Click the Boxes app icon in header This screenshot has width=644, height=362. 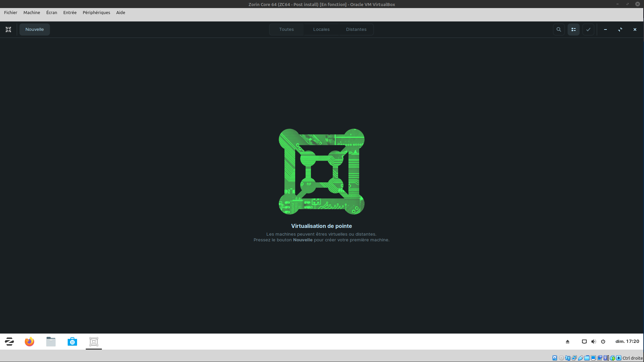coord(8,29)
